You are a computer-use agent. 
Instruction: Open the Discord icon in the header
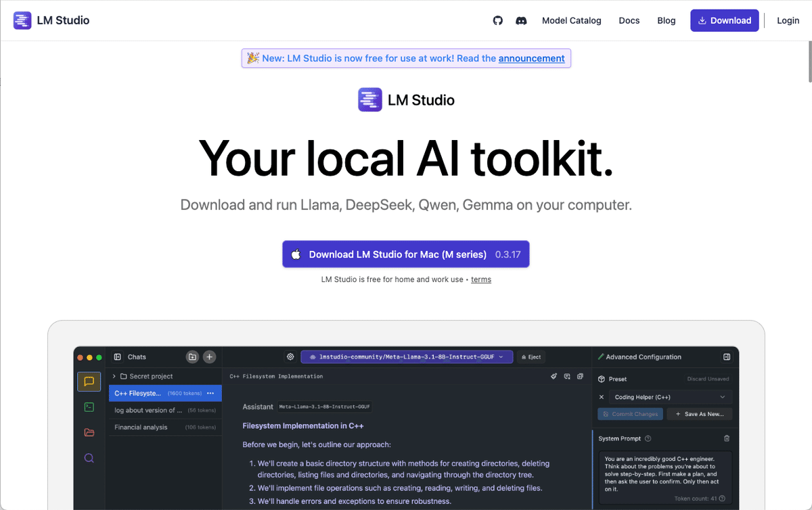[x=521, y=20]
